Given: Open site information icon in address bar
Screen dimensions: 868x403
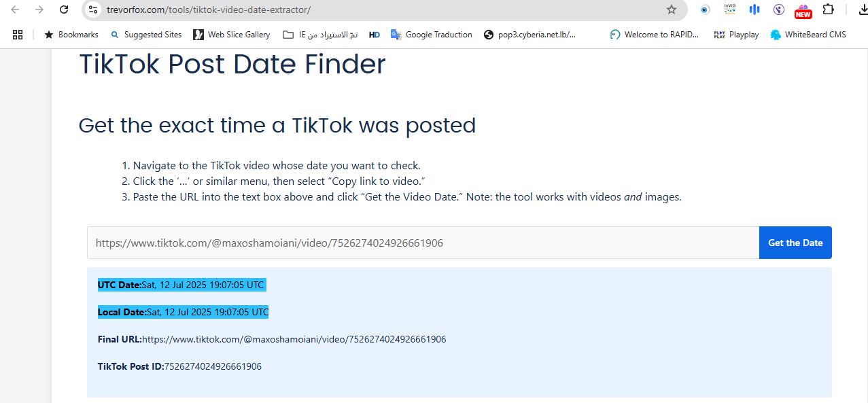Looking at the screenshot, I should 94,10.
